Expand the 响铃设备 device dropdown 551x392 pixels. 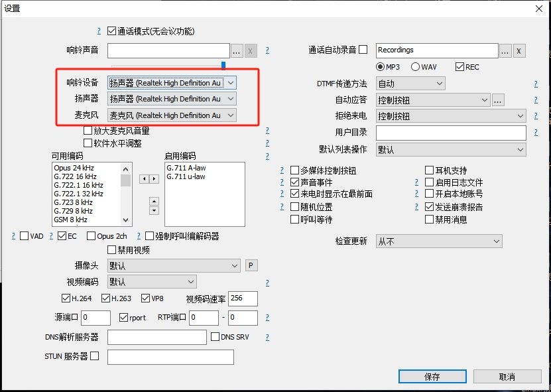(172, 83)
